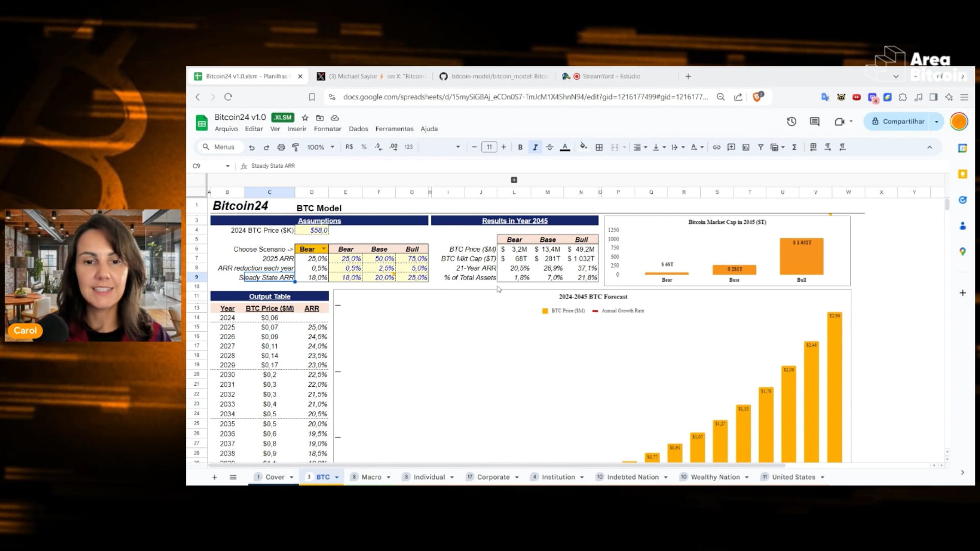Click the insert chart icon
Screen dimensions: 980x551
point(746,147)
